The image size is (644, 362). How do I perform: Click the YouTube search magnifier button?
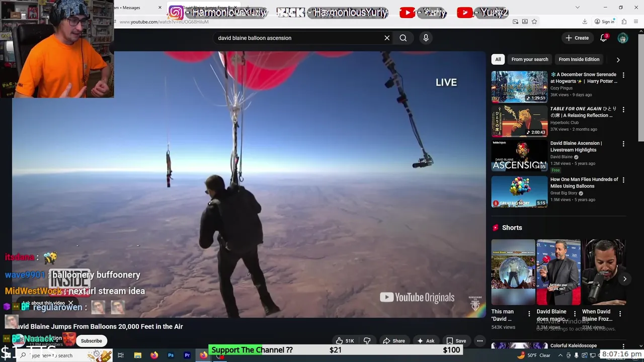[403, 38]
